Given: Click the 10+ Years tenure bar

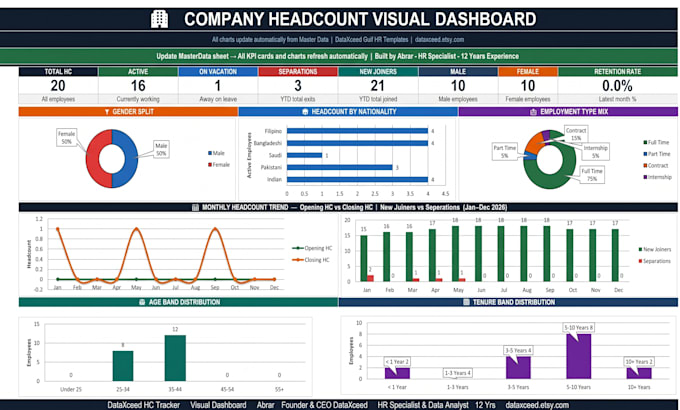Looking at the screenshot, I should [x=639, y=373].
